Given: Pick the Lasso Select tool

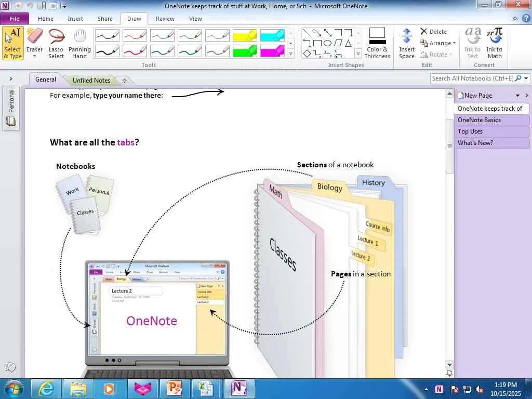Looking at the screenshot, I should coord(56,44).
